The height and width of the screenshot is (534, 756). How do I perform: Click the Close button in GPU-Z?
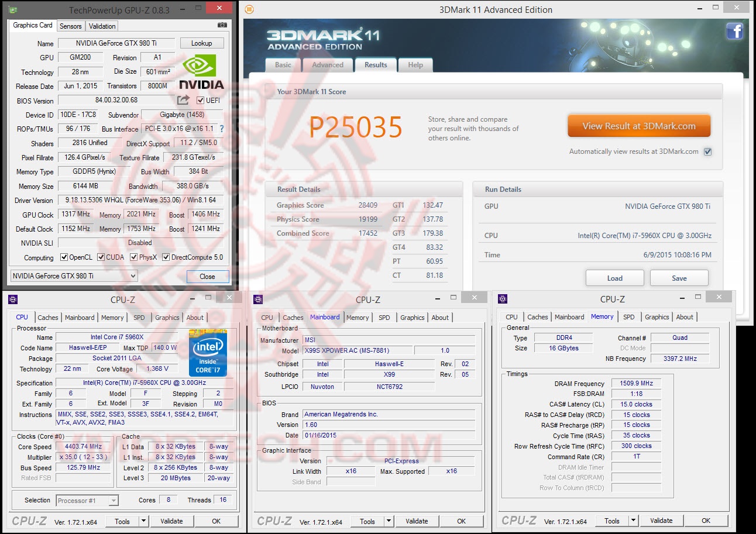click(x=208, y=277)
